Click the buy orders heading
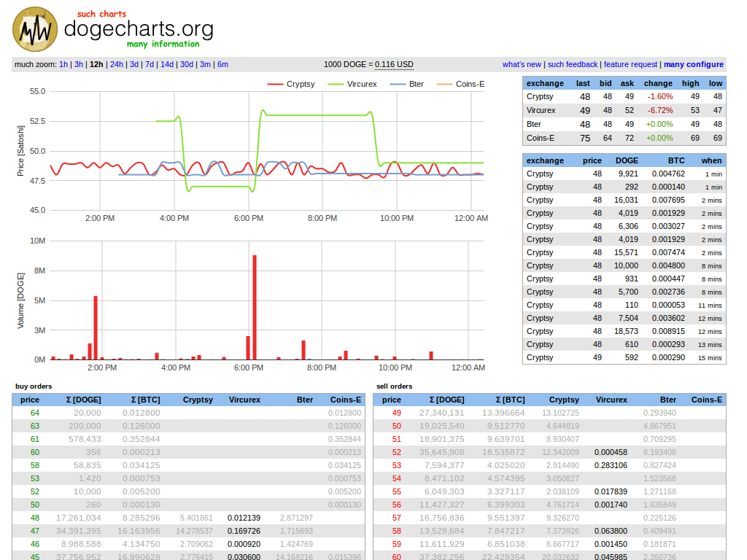This screenshot has height=560, width=747. tap(34, 386)
